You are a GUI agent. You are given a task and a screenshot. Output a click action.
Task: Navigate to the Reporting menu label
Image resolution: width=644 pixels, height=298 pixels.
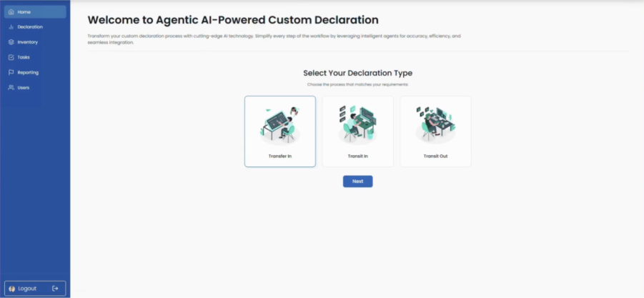28,72
